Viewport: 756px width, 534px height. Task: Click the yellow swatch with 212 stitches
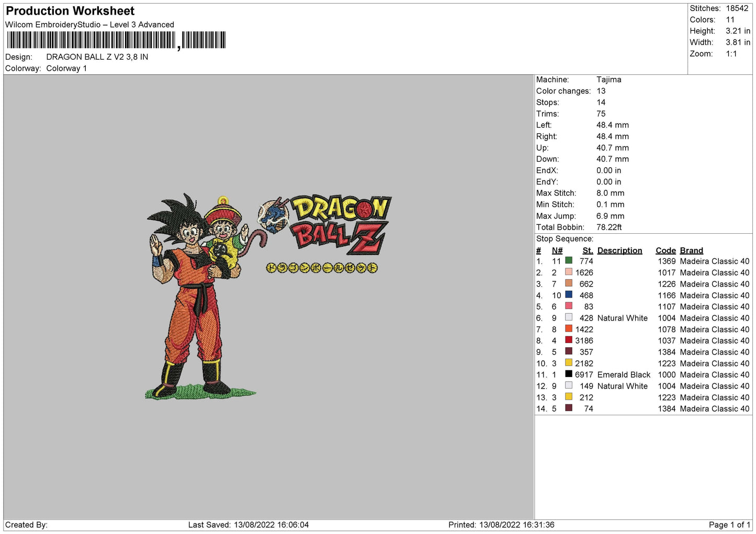coord(569,396)
